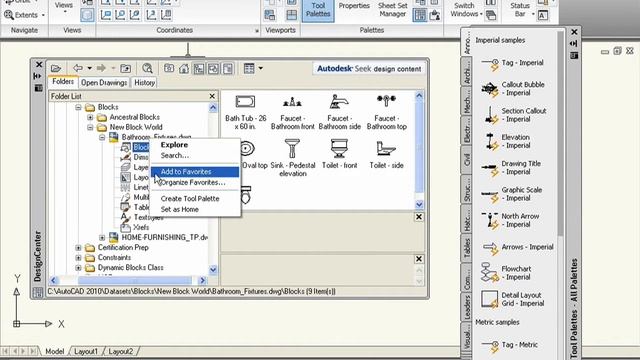Click the Switch Windows button
The height and width of the screenshot is (360, 640).
point(466,10)
